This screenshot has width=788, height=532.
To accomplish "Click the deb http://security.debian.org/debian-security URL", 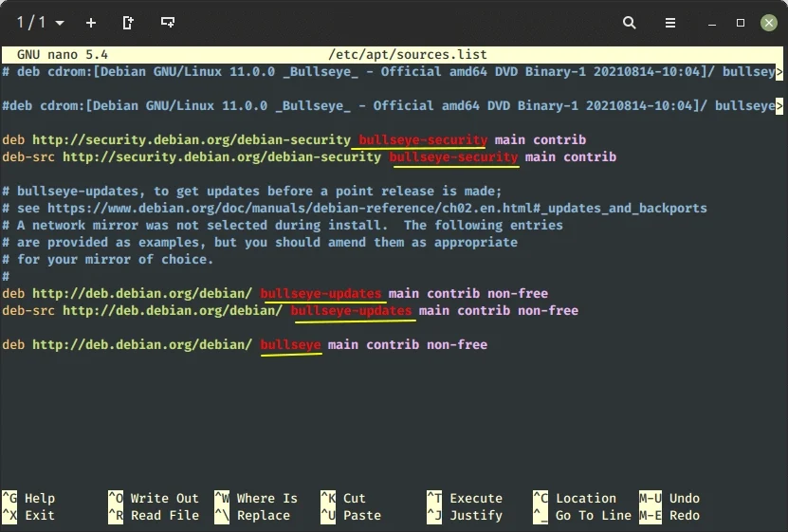I will 192,139.
